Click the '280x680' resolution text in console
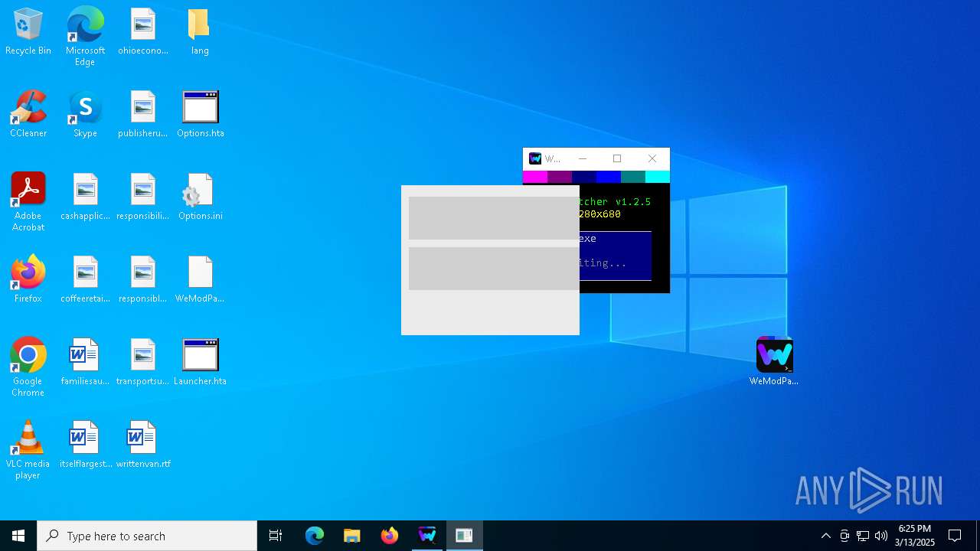 tap(600, 214)
